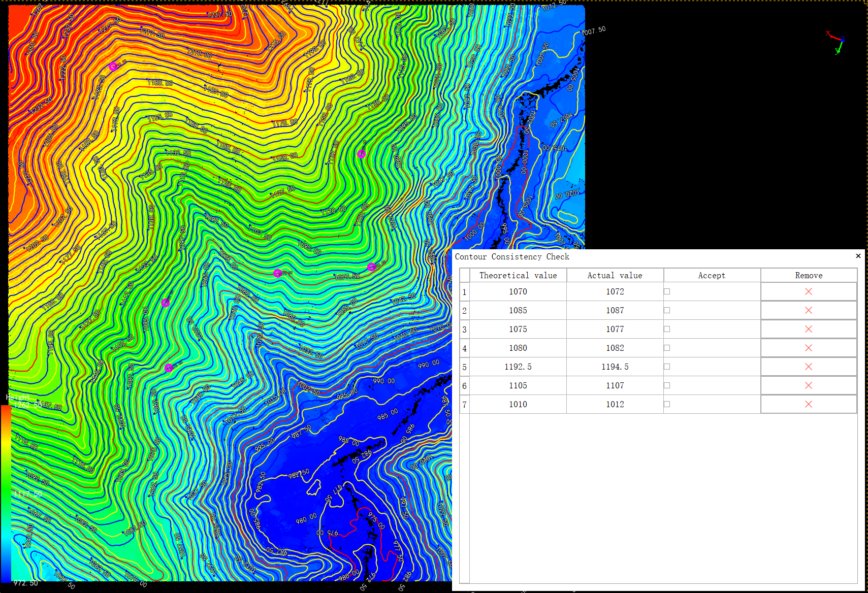Click the magenta marker left of 1077.50 label

[277, 273]
